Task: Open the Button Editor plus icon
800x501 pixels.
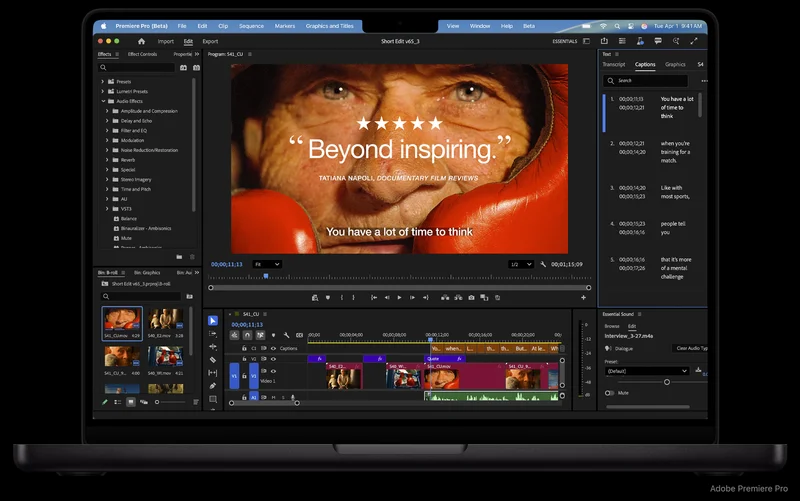Action: pyautogui.click(x=584, y=297)
